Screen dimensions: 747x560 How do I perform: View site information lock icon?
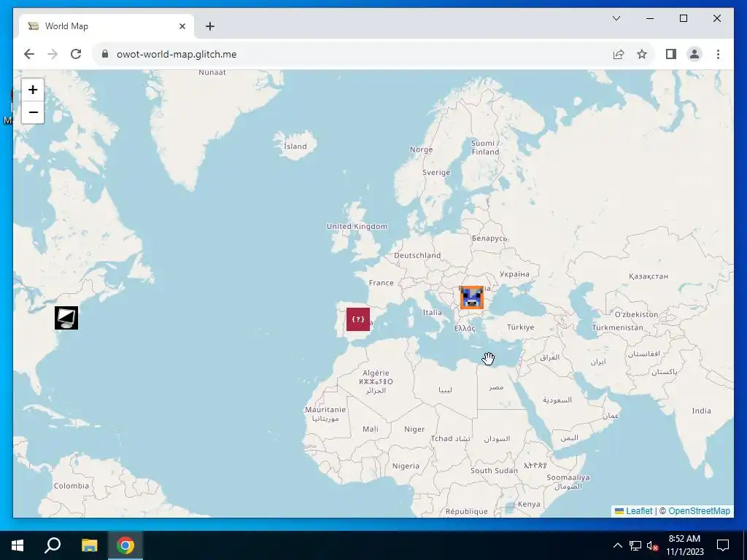point(105,54)
